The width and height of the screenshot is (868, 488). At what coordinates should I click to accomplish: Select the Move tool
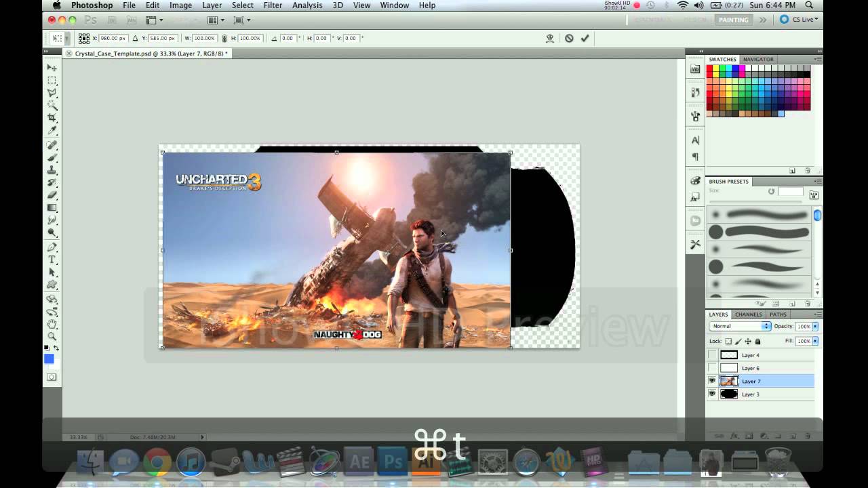[x=52, y=67]
